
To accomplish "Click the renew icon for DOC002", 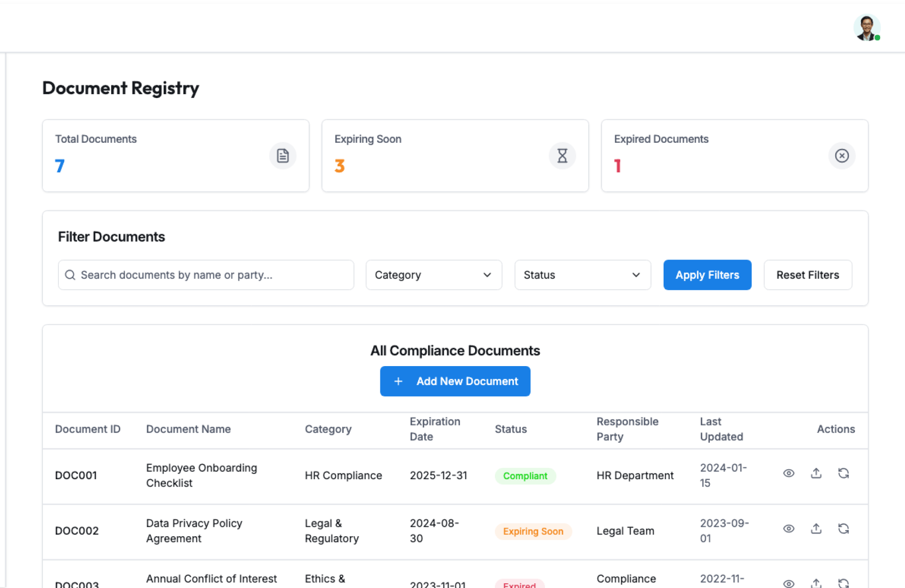I will click(x=843, y=529).
